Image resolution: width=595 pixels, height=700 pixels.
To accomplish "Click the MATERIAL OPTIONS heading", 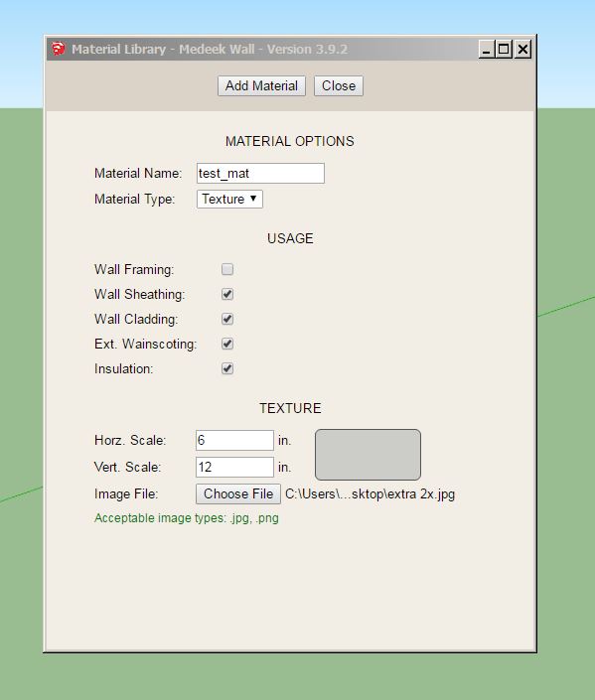I will 289,142.
